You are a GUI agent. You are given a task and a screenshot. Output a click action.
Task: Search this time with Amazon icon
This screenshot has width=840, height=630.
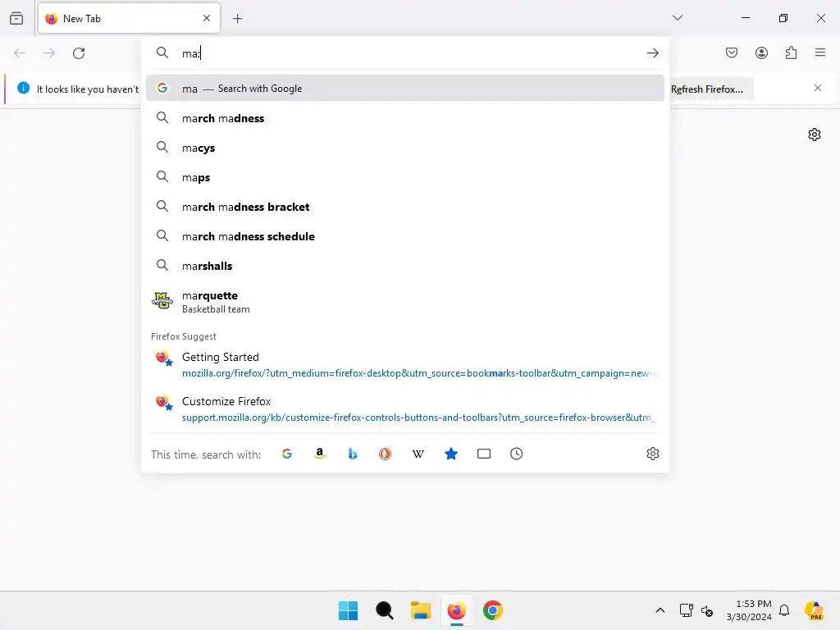point(320,454)
